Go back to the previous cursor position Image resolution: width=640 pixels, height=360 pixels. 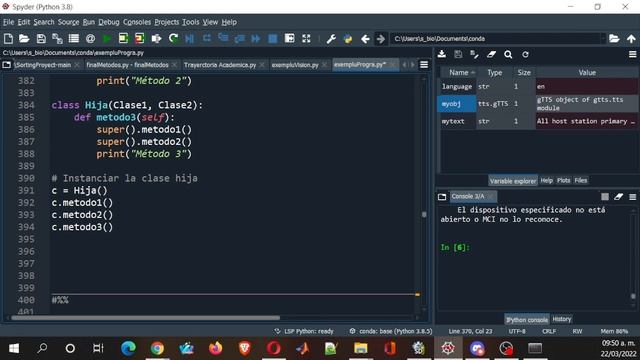pos(365,39)
